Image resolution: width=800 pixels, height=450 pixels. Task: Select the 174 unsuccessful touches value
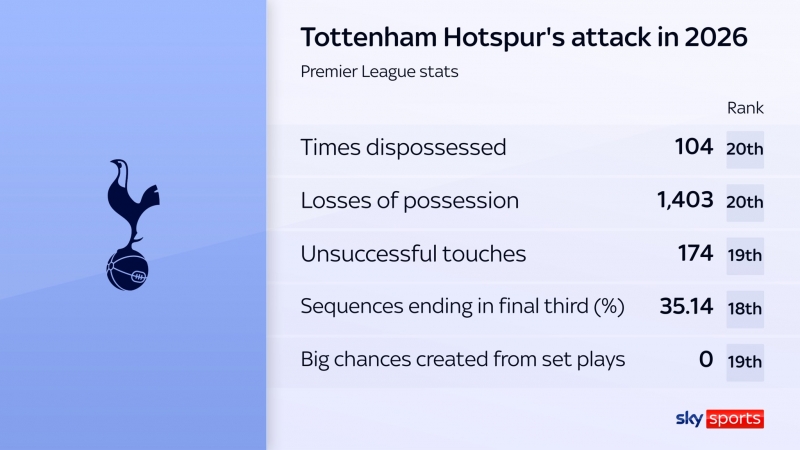click(x=694, y=254)
